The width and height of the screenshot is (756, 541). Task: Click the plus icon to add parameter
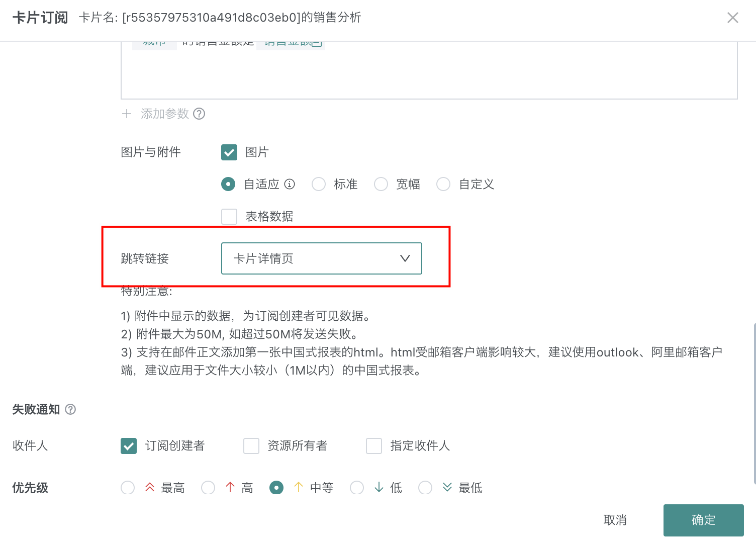pos(127,114)
